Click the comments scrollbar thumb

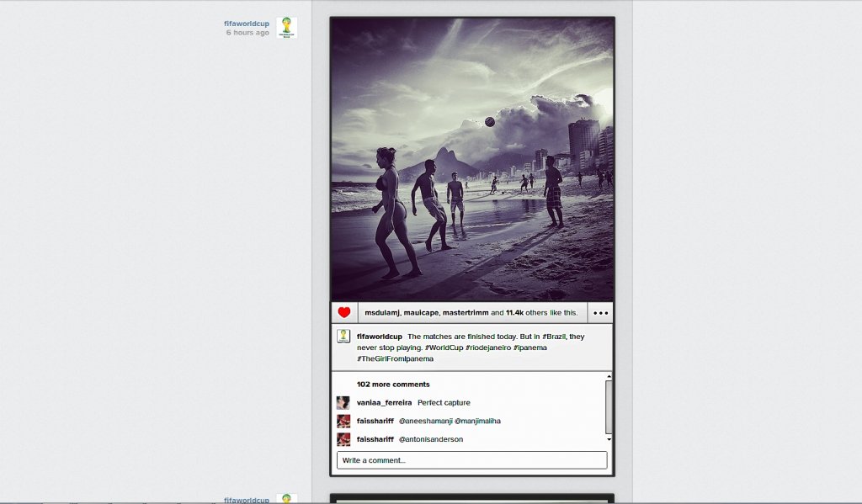click(609, 406)
